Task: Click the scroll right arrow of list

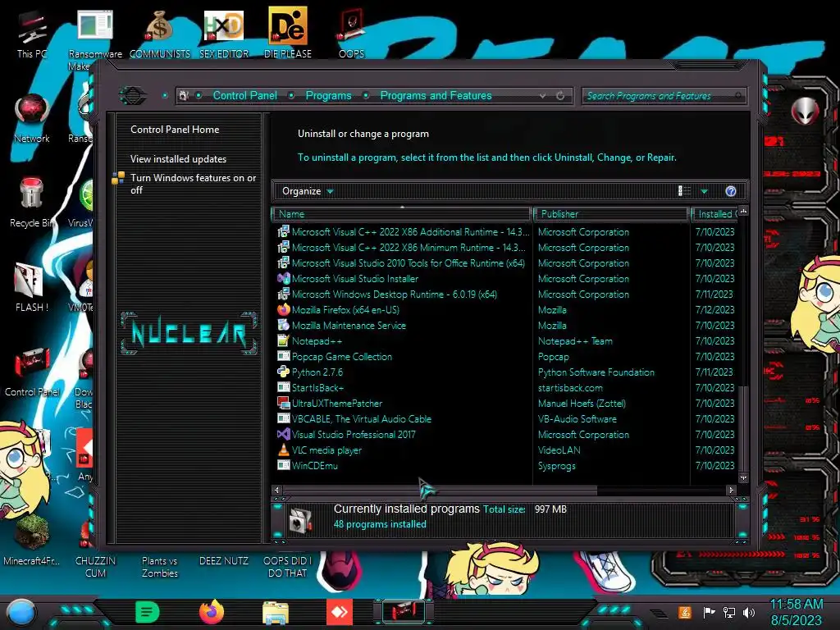Action: 731,490
